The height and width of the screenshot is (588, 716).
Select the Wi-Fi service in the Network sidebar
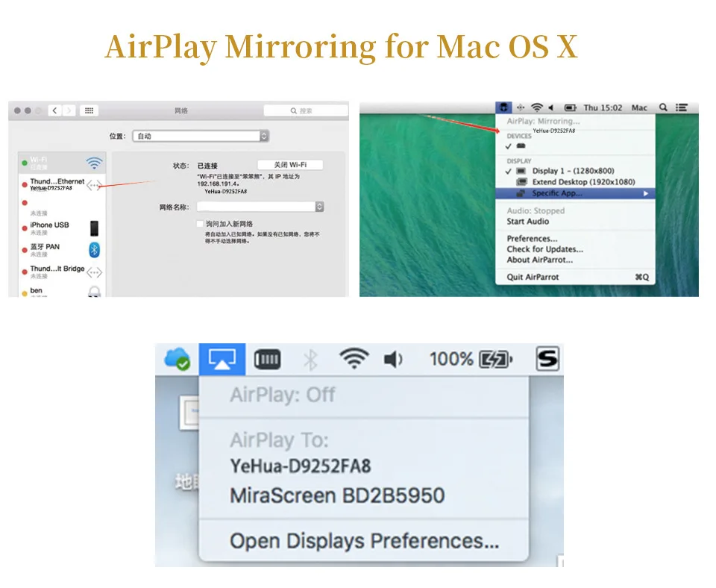tap(62, 163)
